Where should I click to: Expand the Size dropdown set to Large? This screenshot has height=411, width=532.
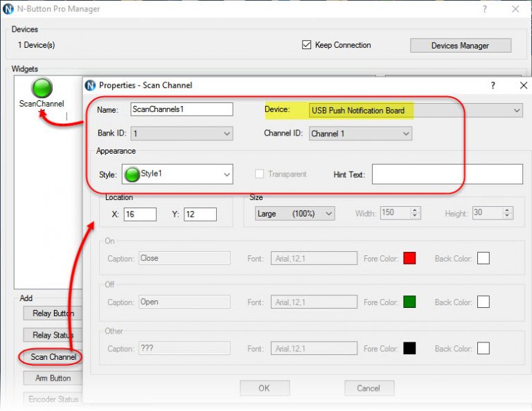pyautogui.click(x=328, y=214)
